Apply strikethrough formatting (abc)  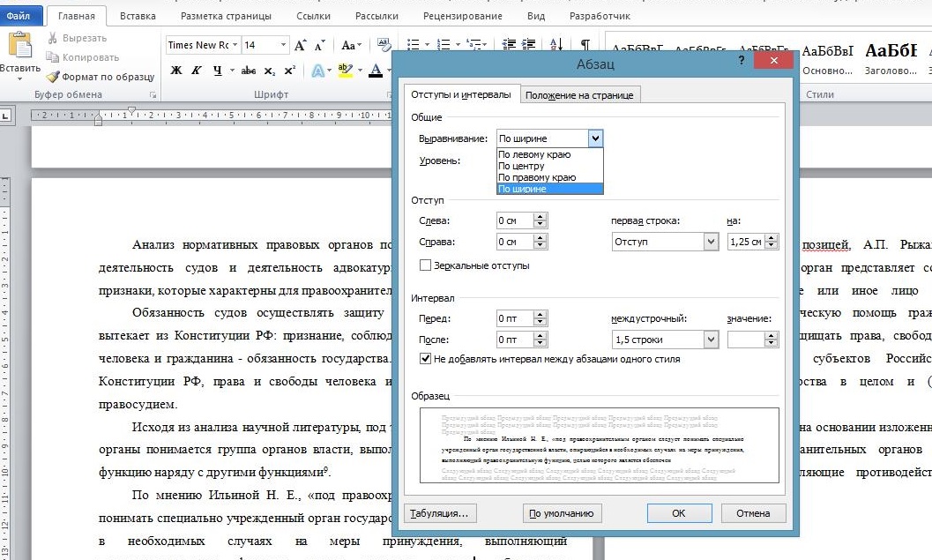(249, 71)
